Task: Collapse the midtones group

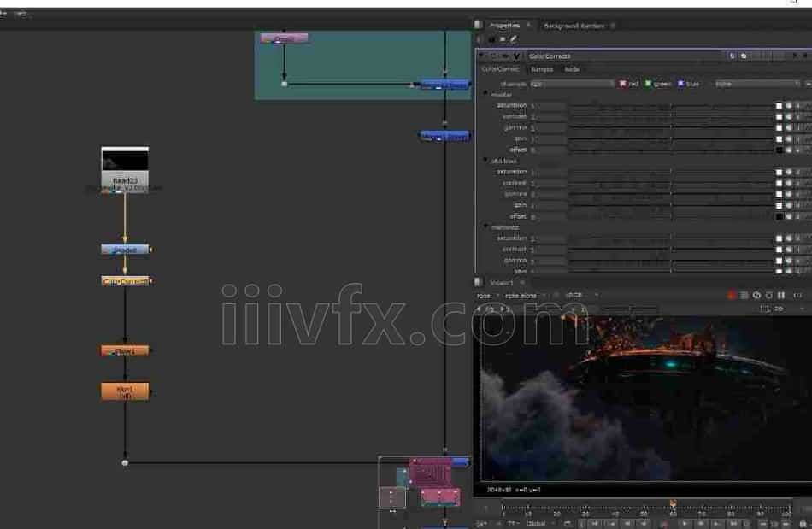Action: coord(485,226)
